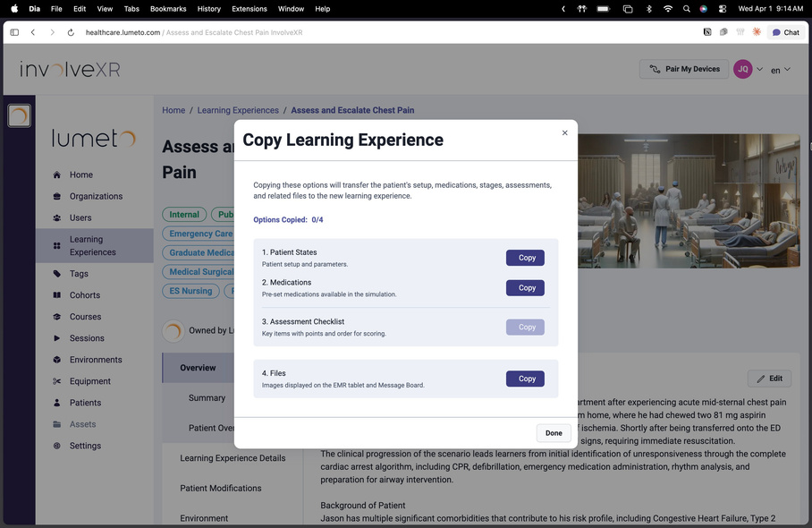Open macOS Control Center

(x=723, y=9)
